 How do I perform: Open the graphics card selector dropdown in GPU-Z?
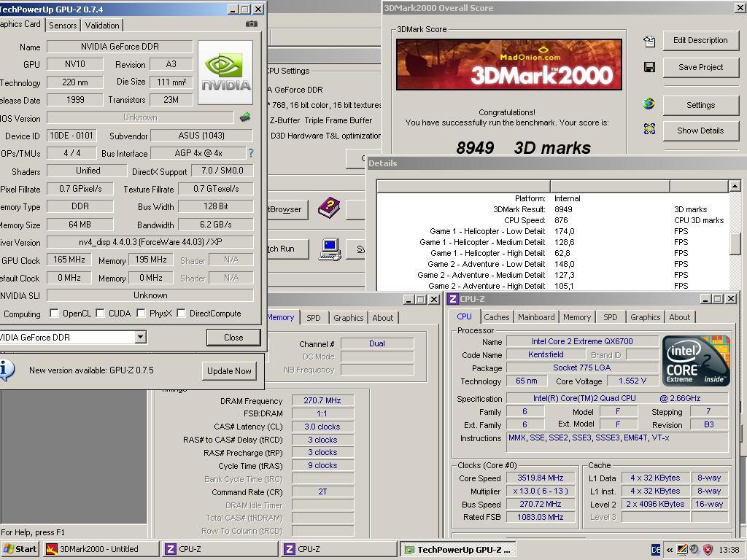pos(140,337)
